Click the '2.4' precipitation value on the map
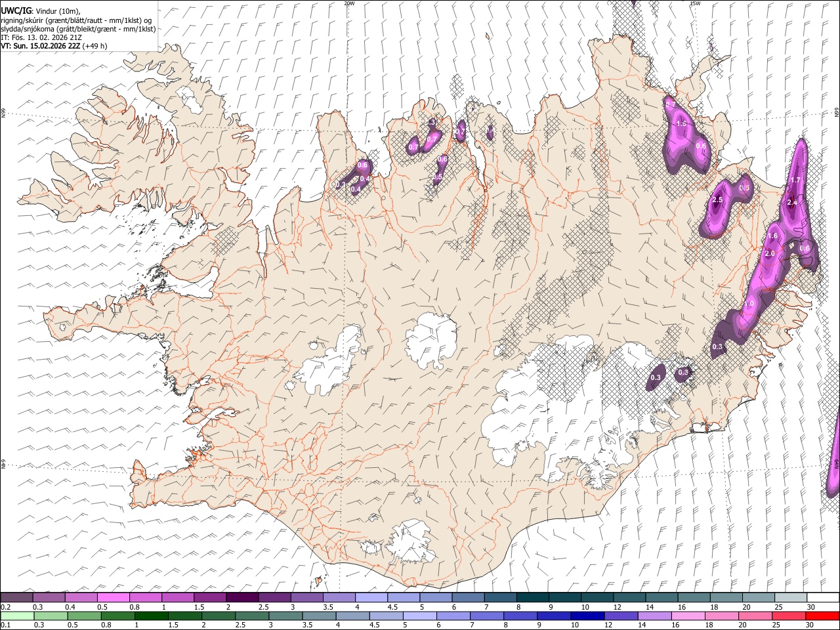840x630 pixels. coord(791,203)
